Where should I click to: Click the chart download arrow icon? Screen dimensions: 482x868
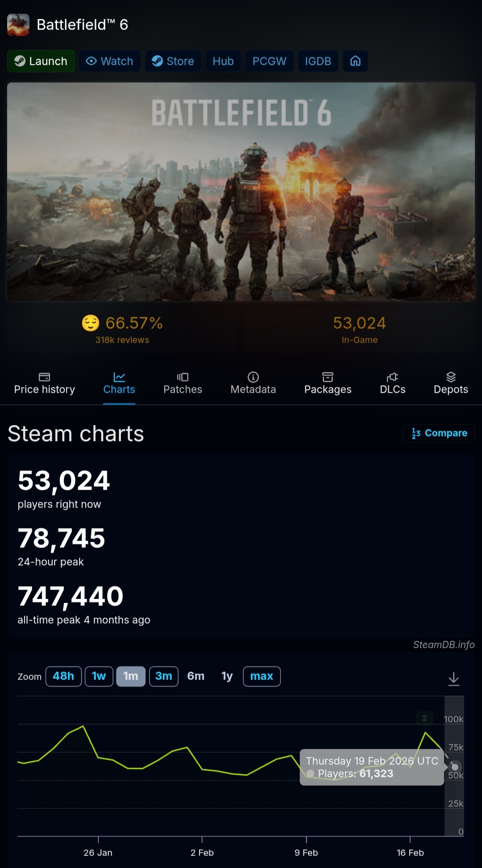pyautogui.click(x=453, y=679)
